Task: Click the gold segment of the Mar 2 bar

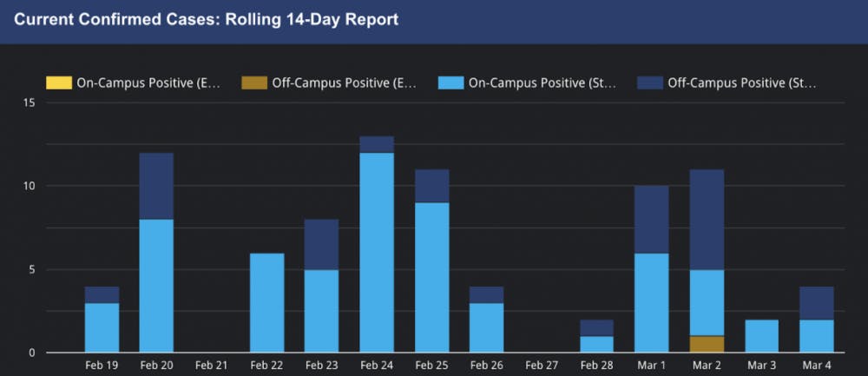Action: pyautogui.click(x=707, y=344)
